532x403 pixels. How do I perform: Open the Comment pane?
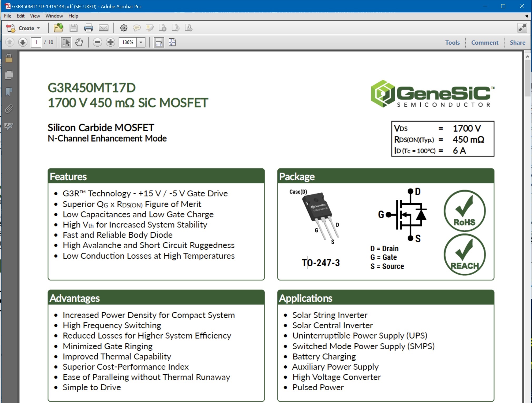485,42
